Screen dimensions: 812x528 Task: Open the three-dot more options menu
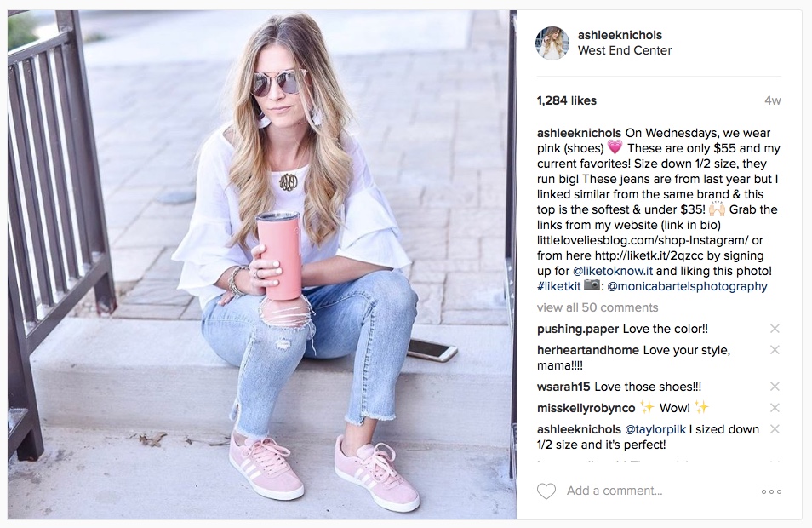click(x=771, y=491)
